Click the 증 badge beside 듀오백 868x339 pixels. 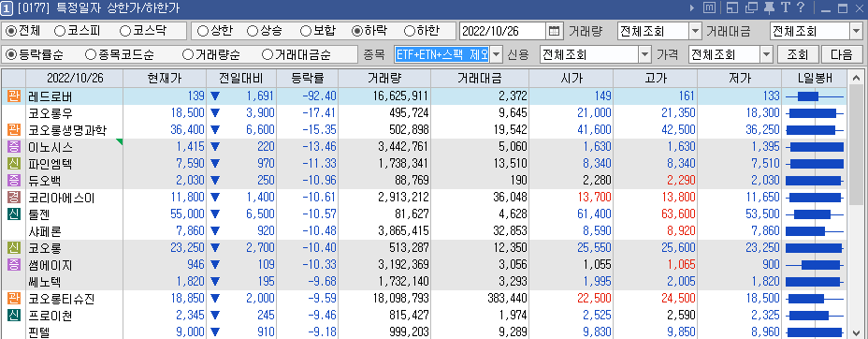click(13, 181)
